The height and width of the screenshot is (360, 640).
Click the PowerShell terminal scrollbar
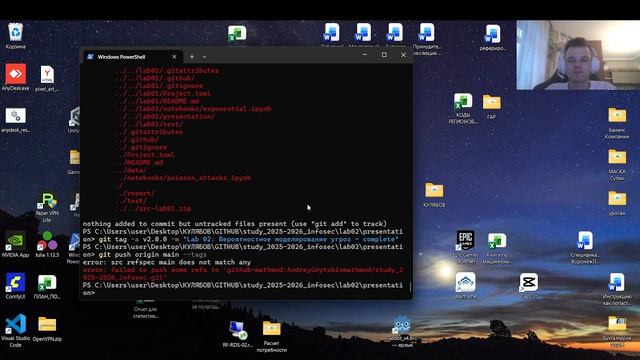click(x=410, y=286)
